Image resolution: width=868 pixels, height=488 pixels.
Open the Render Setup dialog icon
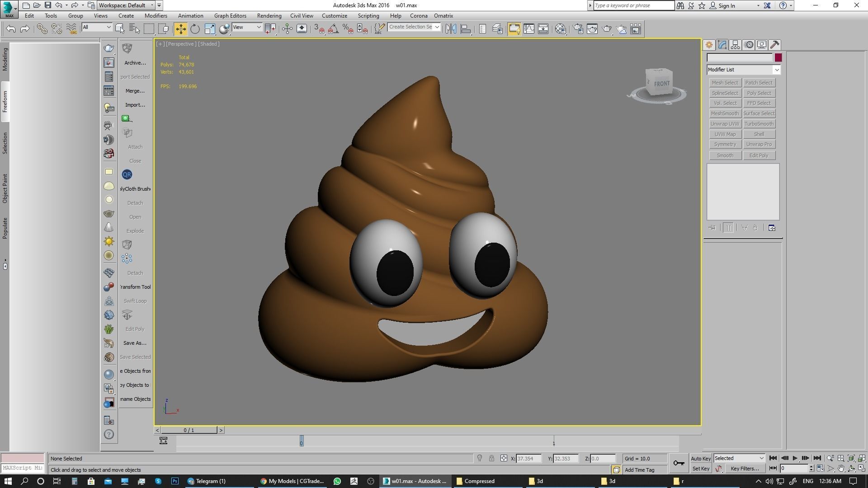click(x=578, y=29)
